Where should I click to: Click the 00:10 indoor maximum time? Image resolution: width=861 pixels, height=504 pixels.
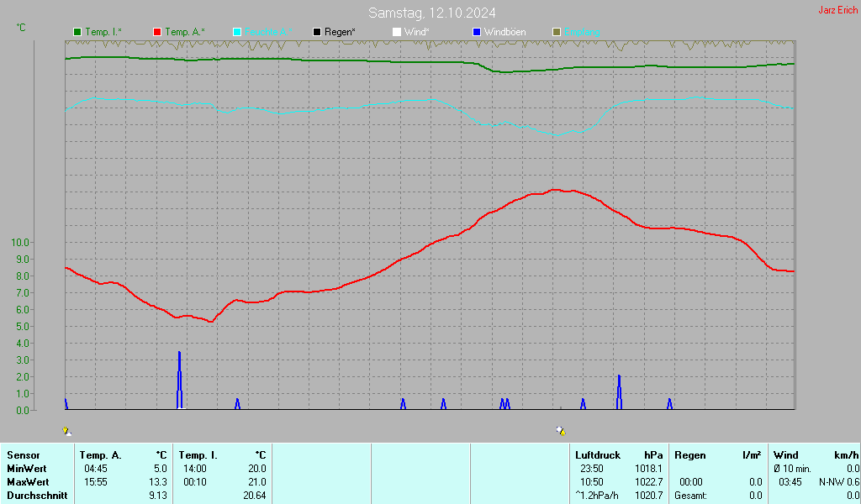pyautogui.click(x=195, y=482)
